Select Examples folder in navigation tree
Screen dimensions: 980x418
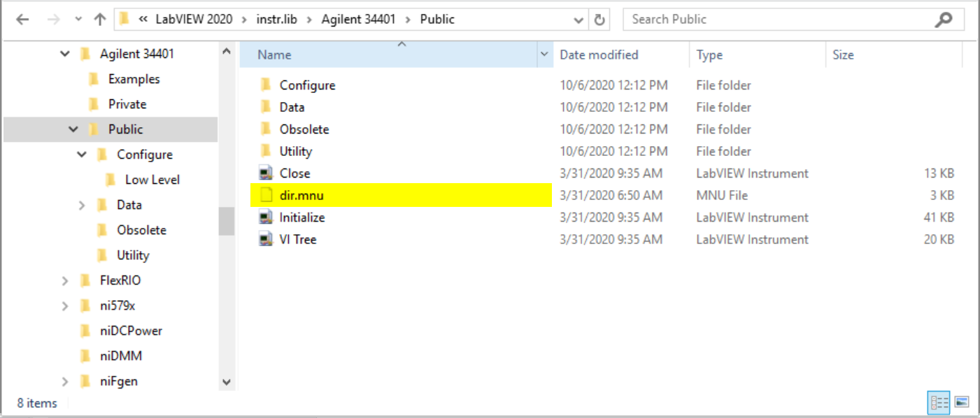[134, 79]
